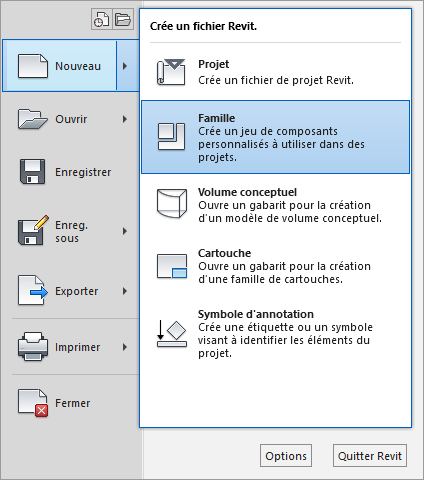
Task: Select the Nouveau menu item
Action: coord(60,66)
